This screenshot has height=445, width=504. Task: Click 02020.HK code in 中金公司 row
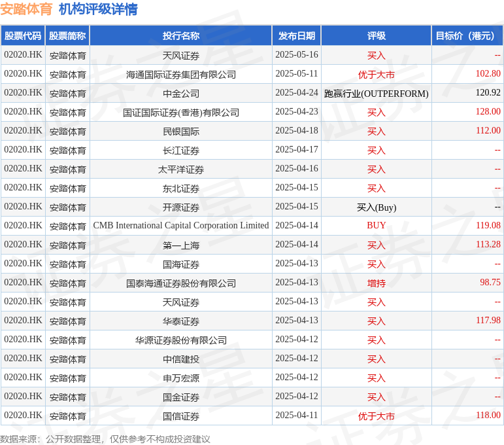tap(23, 93)
